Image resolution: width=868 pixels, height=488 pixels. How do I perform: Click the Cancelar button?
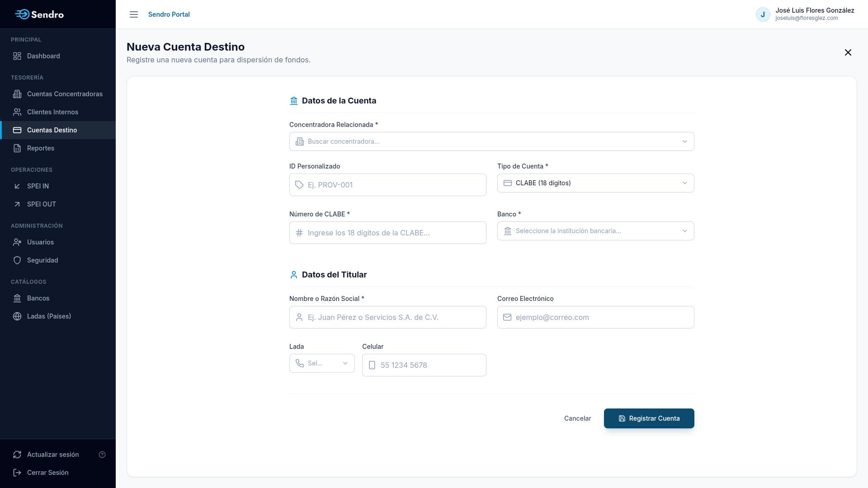(x=578, y=418)
